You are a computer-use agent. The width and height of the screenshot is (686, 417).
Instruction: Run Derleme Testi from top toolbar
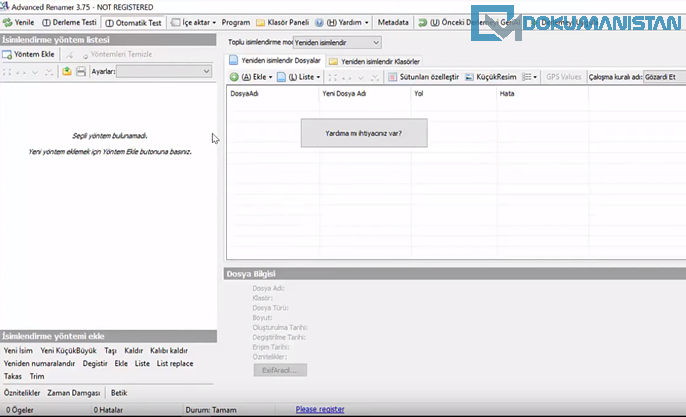(x=69, y=22)
